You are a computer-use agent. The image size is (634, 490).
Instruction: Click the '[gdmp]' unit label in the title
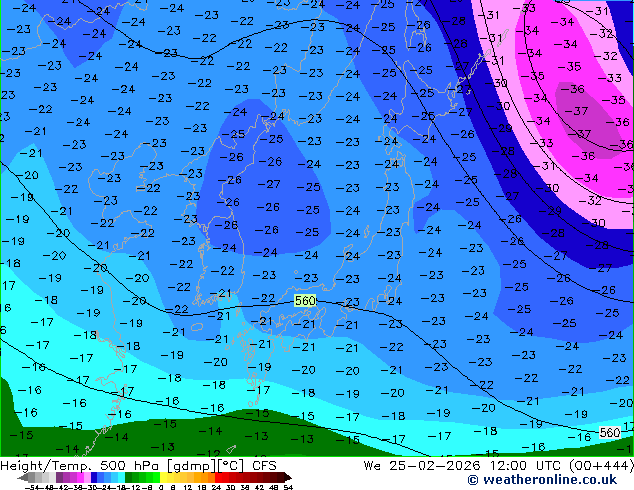pos(190,466)
